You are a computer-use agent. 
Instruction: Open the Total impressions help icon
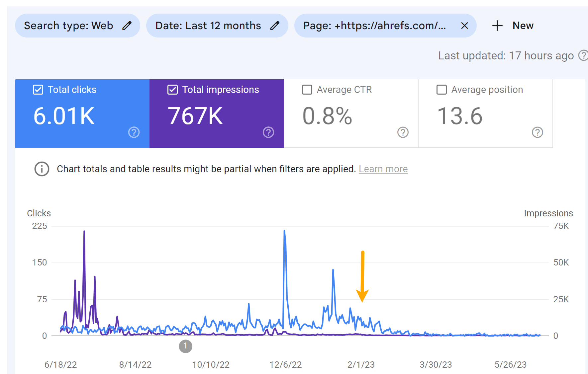[x=268, y=132]
